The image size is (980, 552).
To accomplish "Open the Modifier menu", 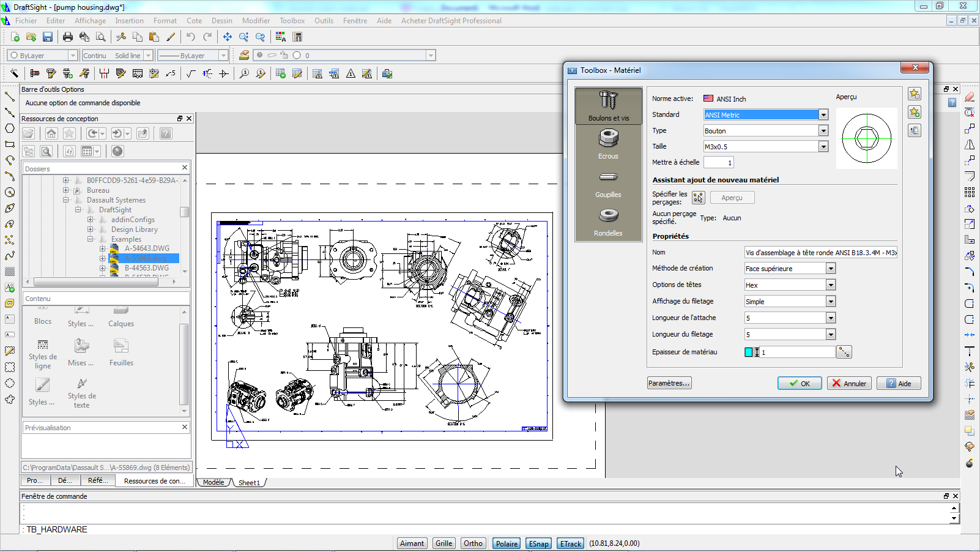I will pyautogui.click(x=256, y=21).
